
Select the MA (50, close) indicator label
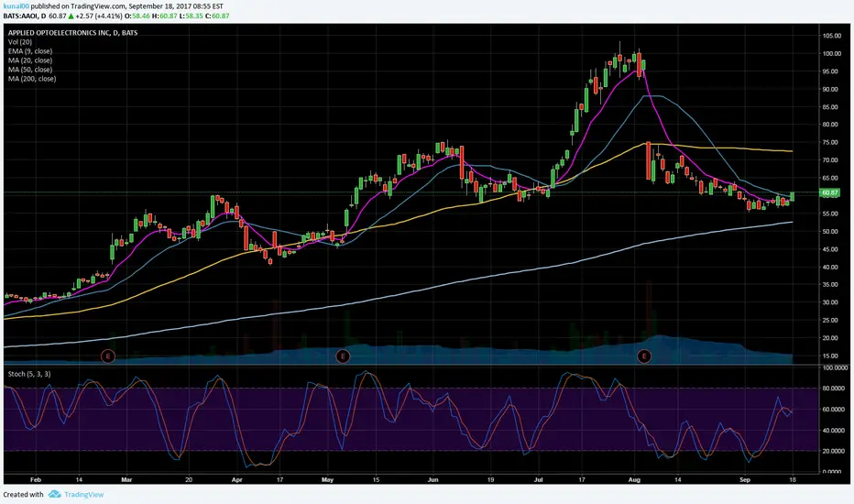pos(30,70)
